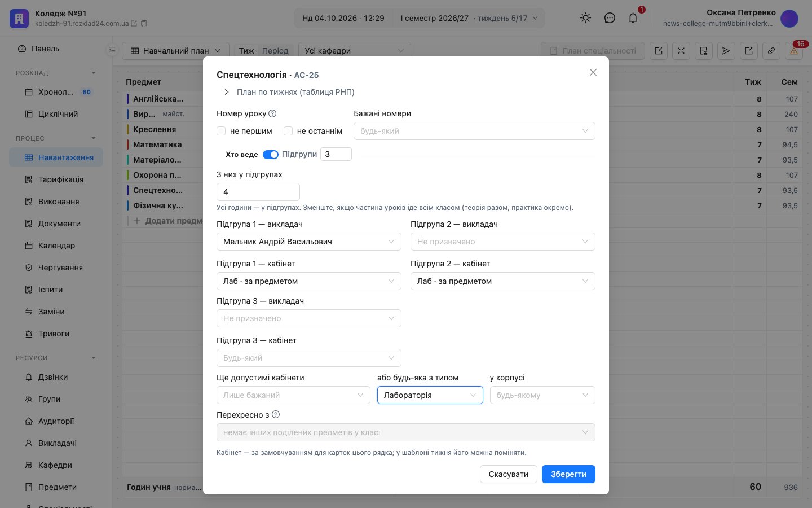Open the Бажані номери dropdown
The height and width of the screenshot is (508, 812).
click(x=474, y=131)
